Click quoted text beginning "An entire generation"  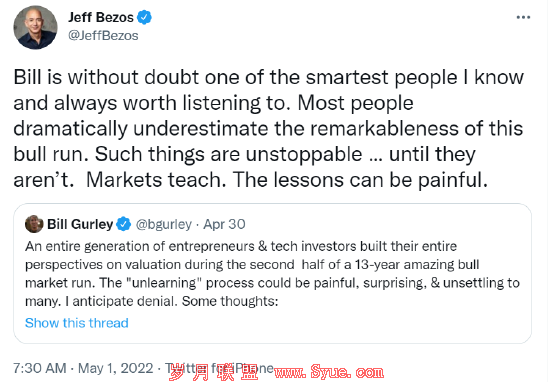(272, 274)
